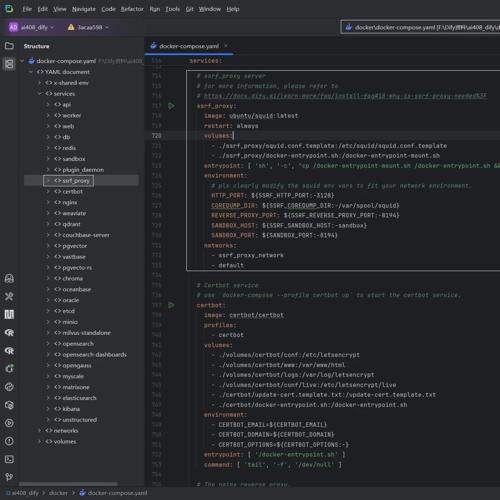Image resolution: width=500 pixels, height=500 pixels.
Task: Click the AD project badge icon
Action: pos(13,27)
